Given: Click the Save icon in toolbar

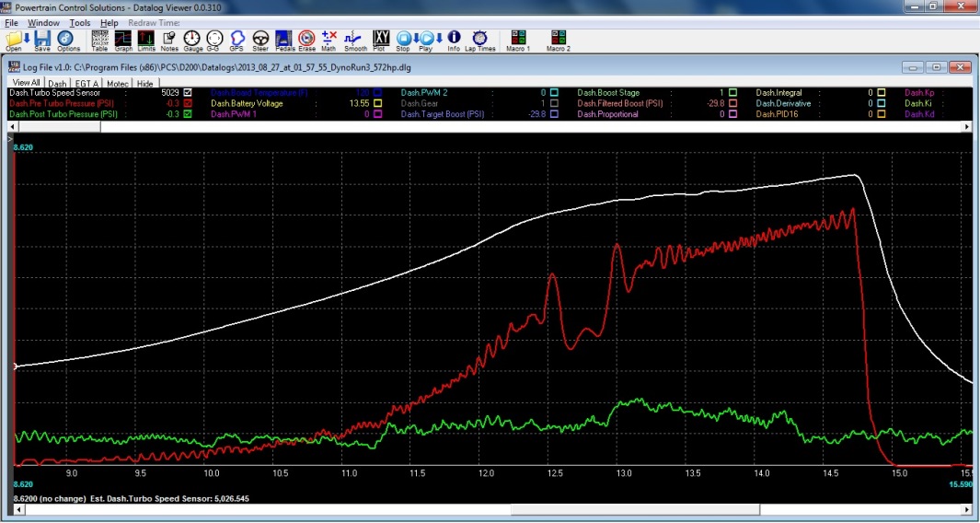Looking at the screenshot, I should click(x=42, y=40).
